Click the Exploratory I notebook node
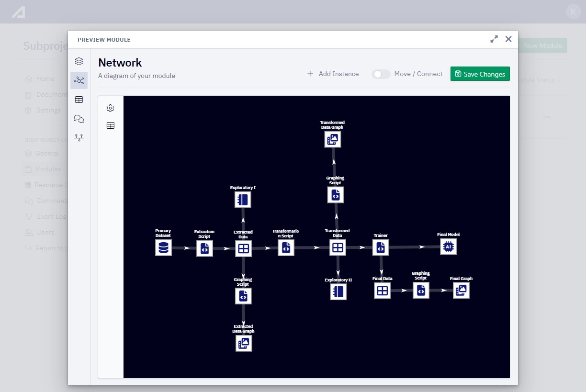Screen dimensions: 586x392 click(243, 200)
